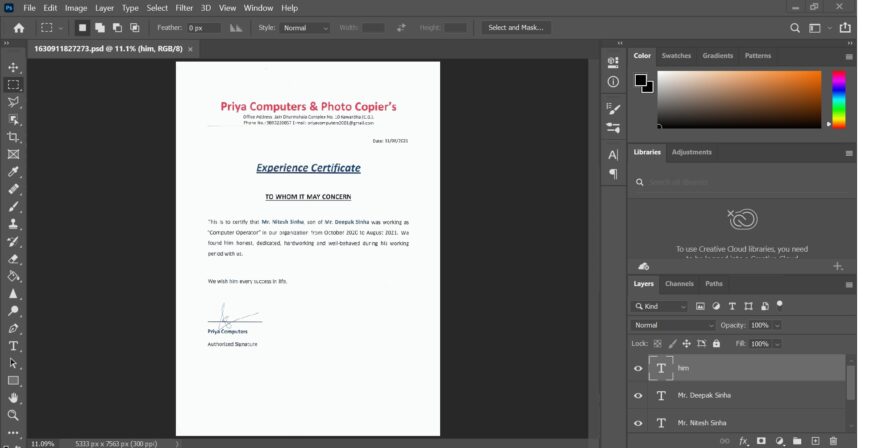Viewport: 870px width, 448px height.
Task: Open the Fill slider dropdown arrow
Action: [777, 344]
